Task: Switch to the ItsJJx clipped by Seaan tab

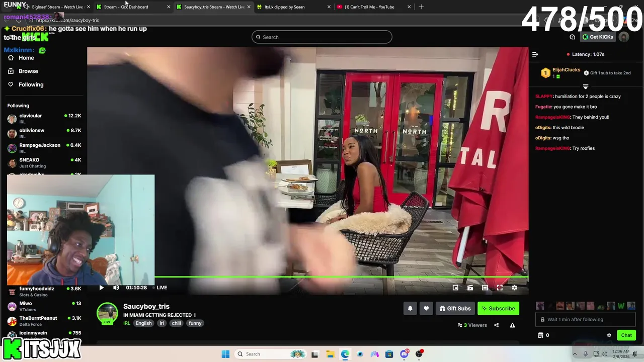Action: (x=294, y=7)
